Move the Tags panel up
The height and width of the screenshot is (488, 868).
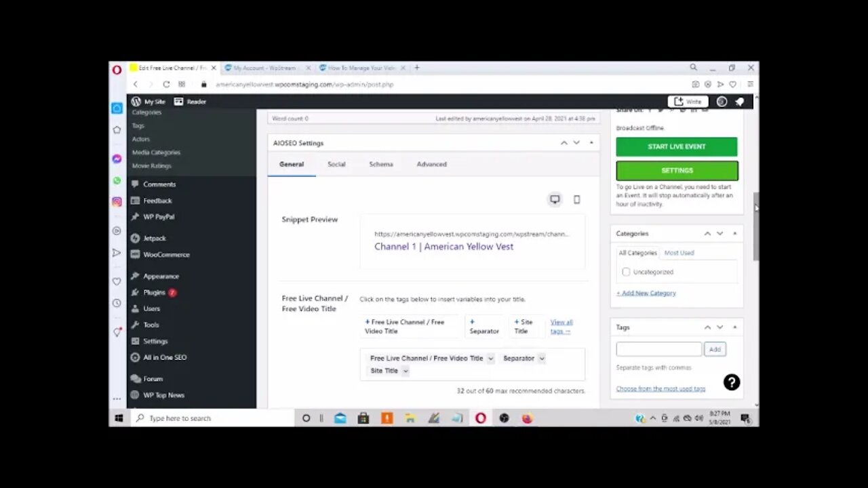[707, 327]
